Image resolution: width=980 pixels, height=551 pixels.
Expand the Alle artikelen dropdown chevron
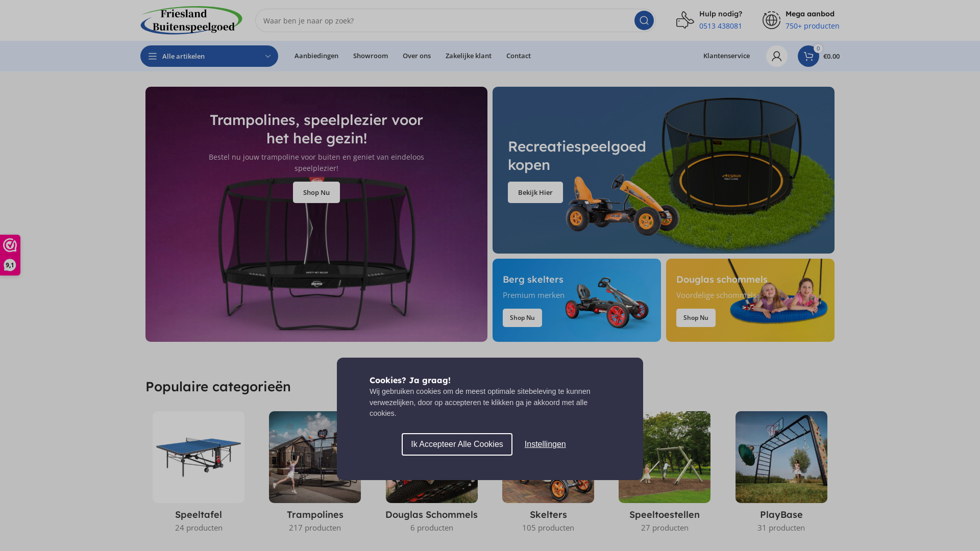[x=268, y=56]
